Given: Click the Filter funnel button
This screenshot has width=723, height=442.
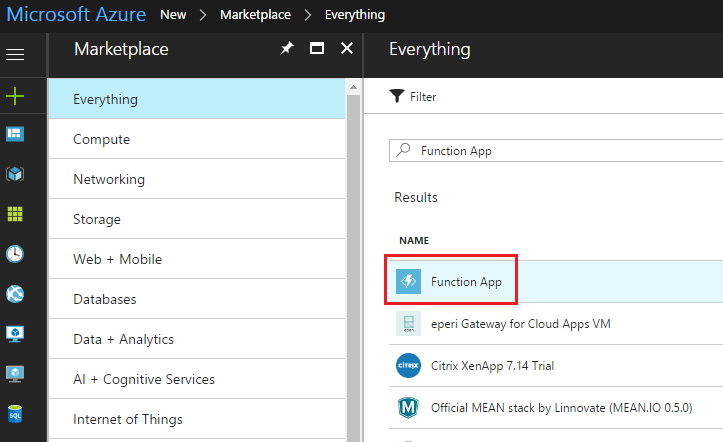Looking at the screenshot, I should tap(413, 97).
